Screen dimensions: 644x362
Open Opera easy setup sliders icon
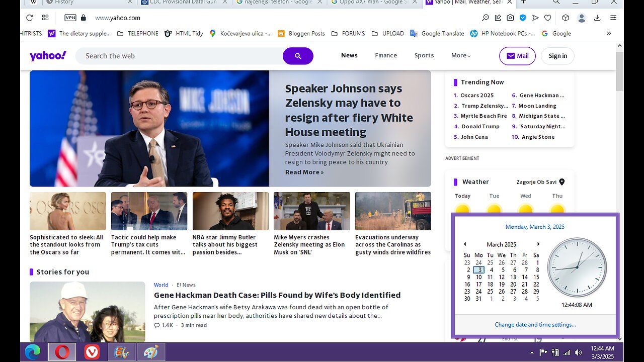pyautogui.click(x=613, y=18)
